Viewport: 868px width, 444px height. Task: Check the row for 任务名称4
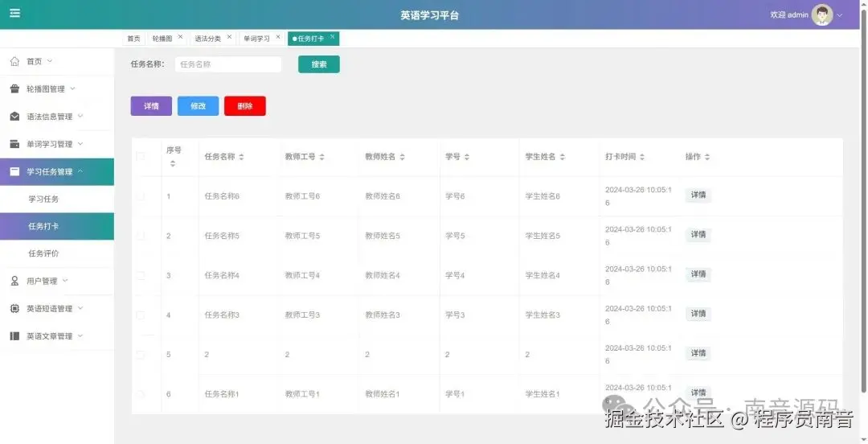click(141, 276)
